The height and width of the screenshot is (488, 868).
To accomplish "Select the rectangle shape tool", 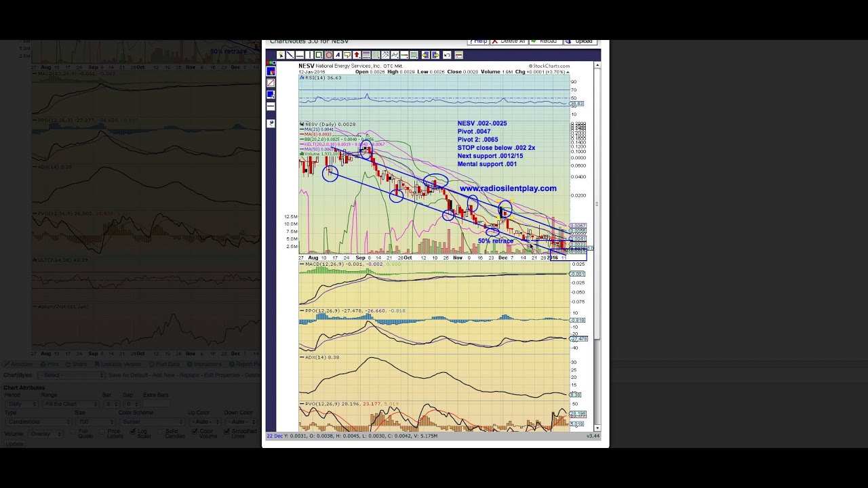I will point(319,55).
